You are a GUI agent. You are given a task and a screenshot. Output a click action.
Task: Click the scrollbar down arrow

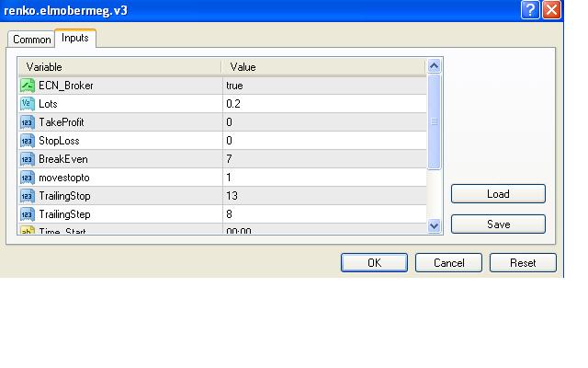435,226
